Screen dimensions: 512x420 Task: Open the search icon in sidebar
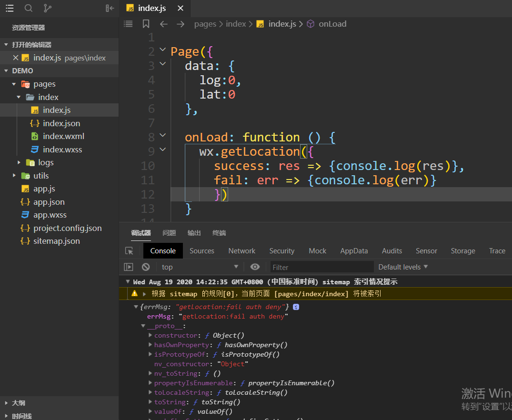[x=29, y=8]
